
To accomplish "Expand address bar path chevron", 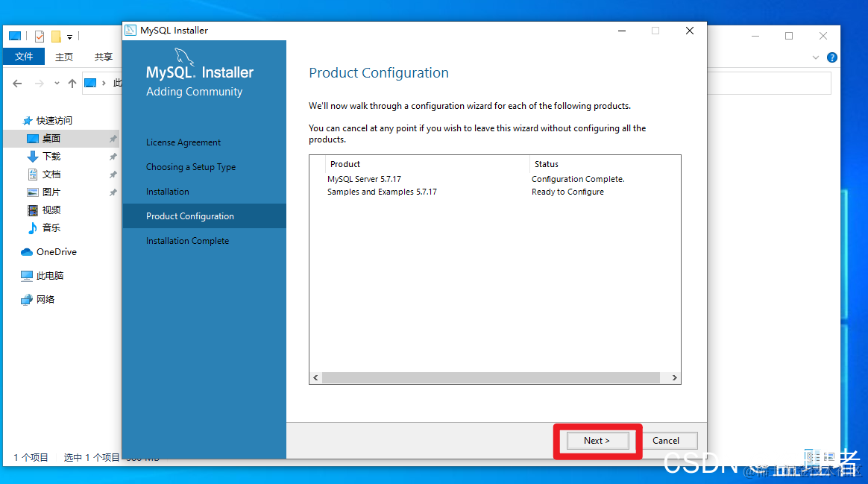I will 104,83.
